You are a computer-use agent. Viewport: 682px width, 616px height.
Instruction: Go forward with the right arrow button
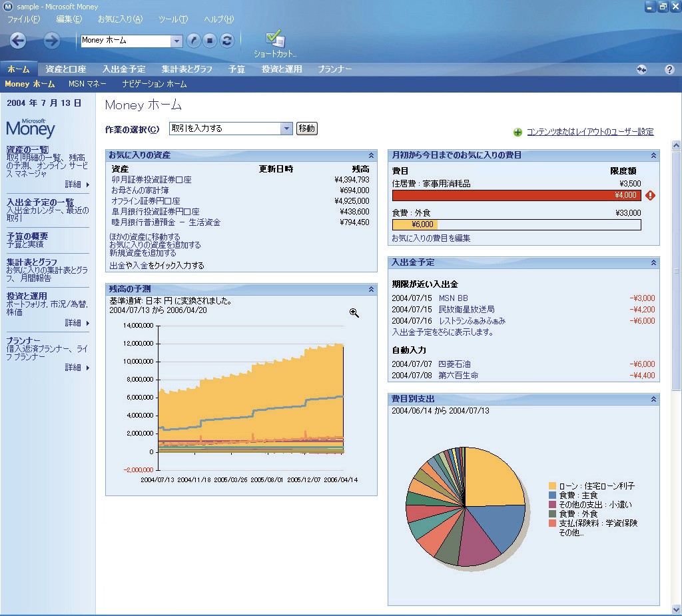point(51,41)
